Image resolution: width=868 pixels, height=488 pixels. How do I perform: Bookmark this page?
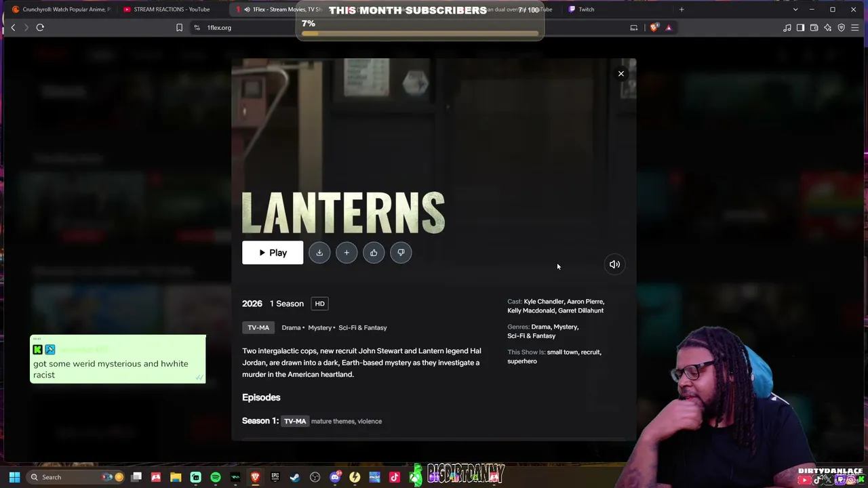[179, 28]
